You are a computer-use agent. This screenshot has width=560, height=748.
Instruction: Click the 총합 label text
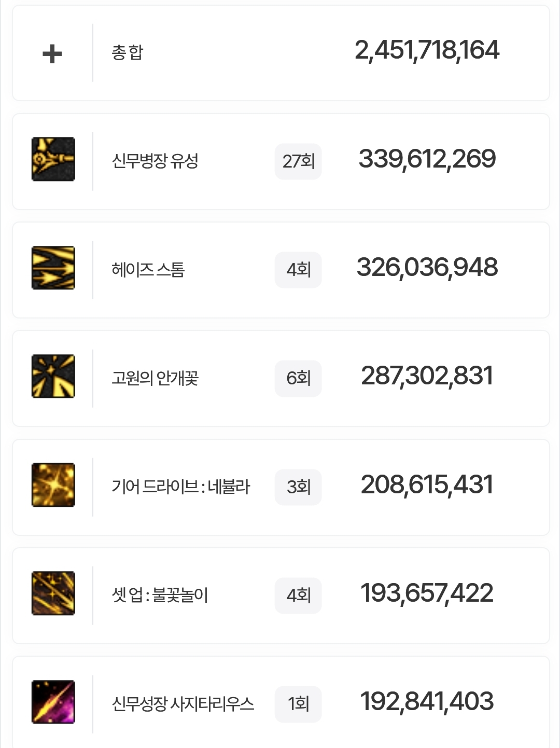click(127, 52)
